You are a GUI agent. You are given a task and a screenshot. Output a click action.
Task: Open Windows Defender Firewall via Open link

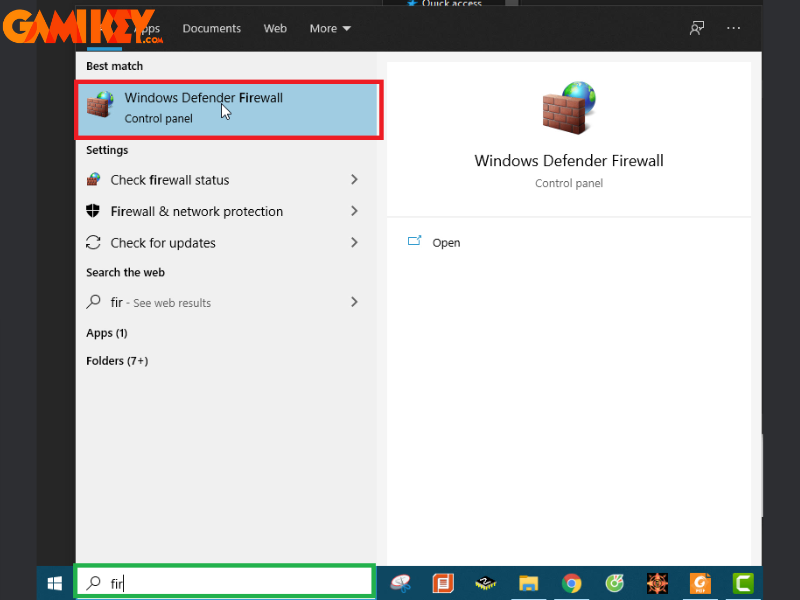tap(446, 242)
